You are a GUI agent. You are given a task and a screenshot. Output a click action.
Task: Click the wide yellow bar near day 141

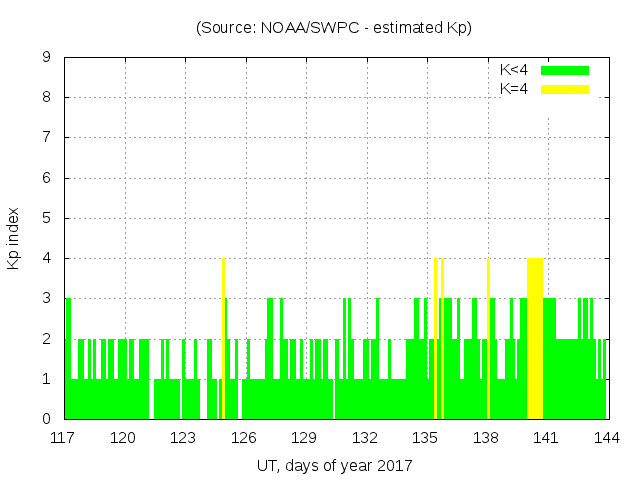(535, 338)
